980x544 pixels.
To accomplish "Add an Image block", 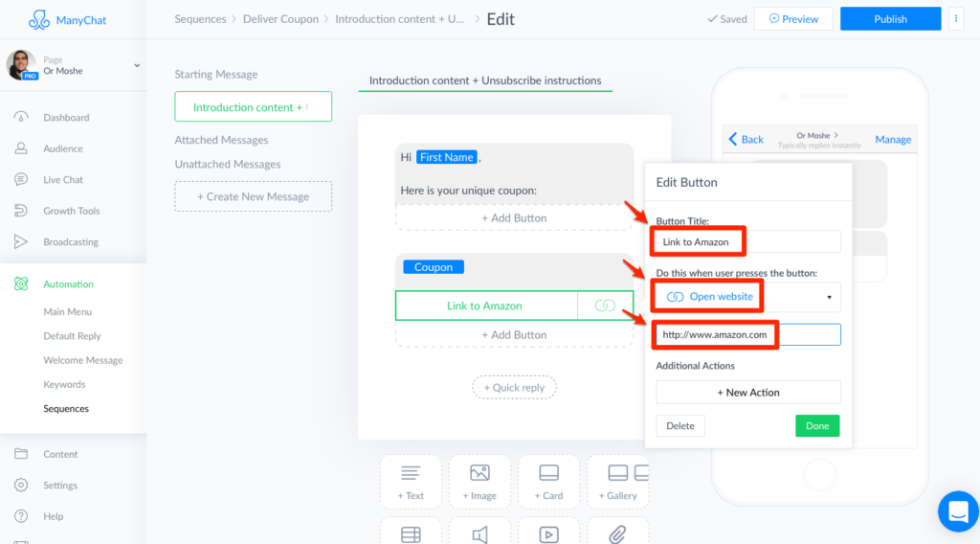I will (x=479, y=482).
